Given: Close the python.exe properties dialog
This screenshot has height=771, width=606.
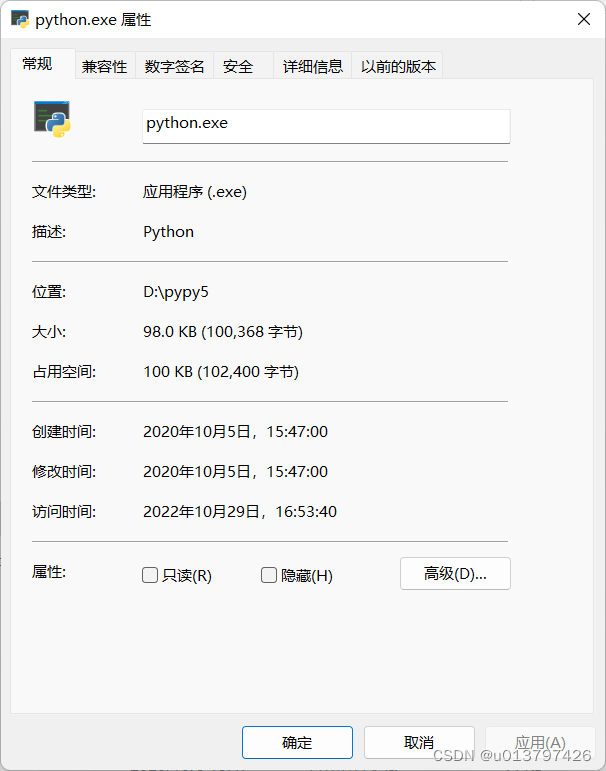Looking at the screenshot, I should [583, 19].
